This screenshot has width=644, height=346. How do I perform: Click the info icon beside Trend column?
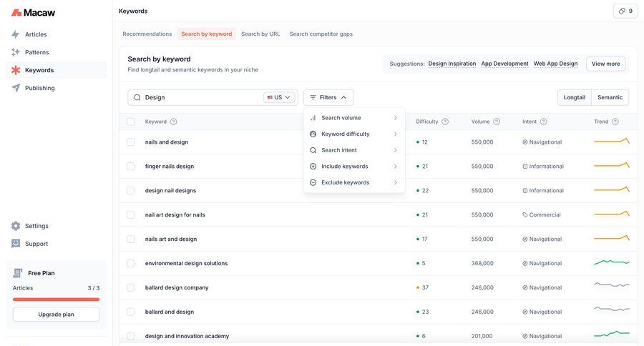click(x=615, y=122)
